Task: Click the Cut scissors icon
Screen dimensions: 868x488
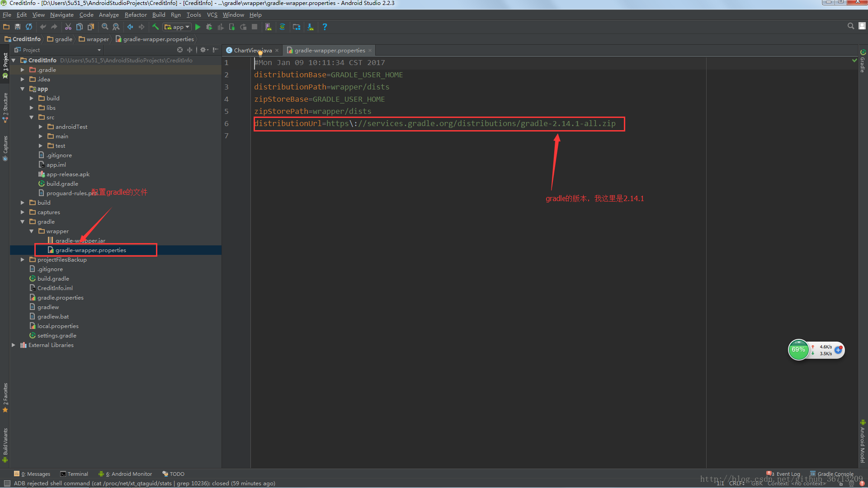Action: (x=68, y=27)
